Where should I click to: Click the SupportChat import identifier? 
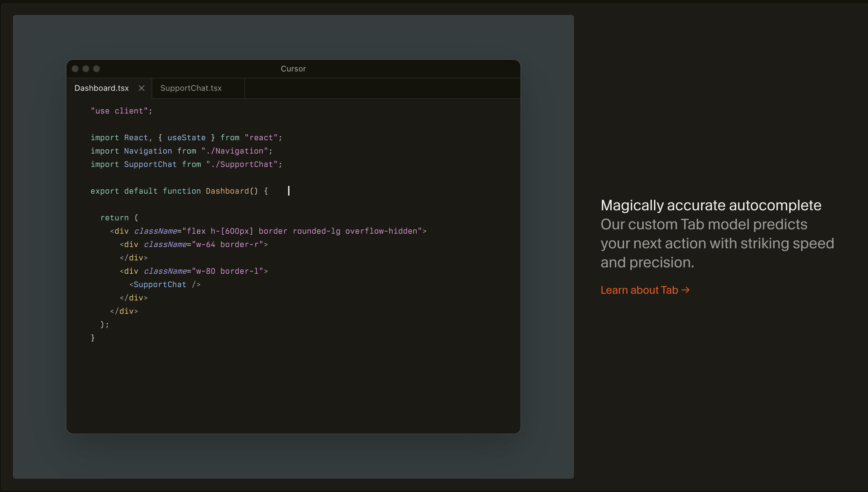tap(150, 164)
